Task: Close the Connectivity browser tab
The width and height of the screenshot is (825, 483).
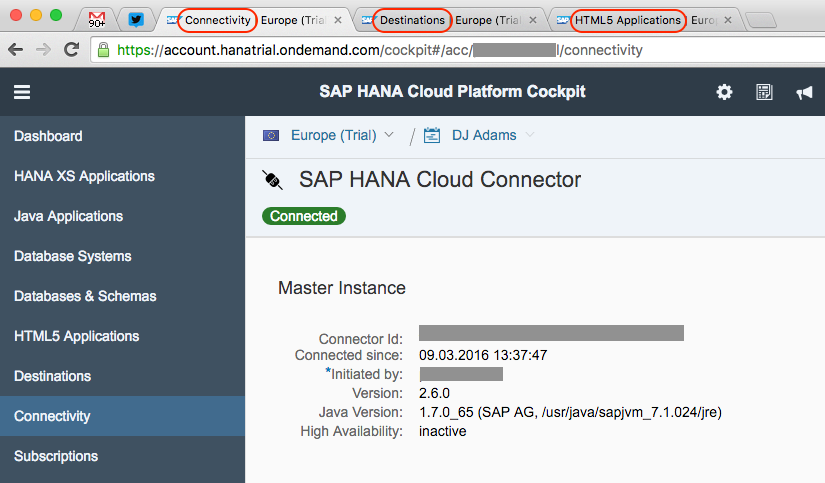Action: click(x=338, y=20)
